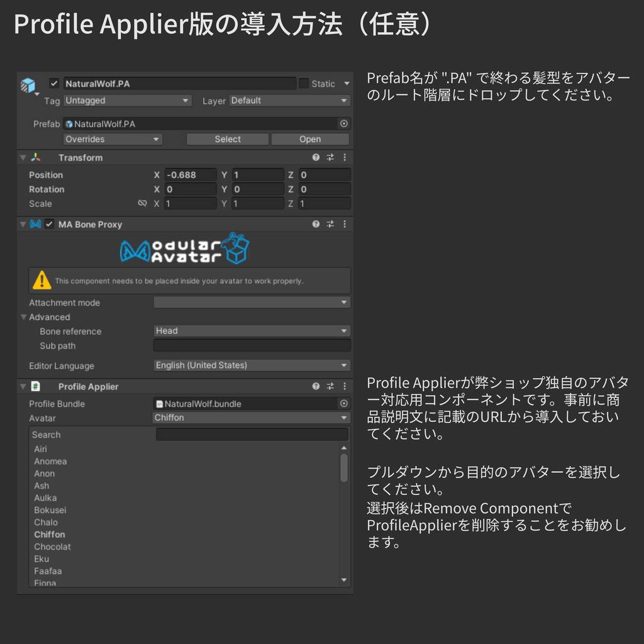Toggle the NaturalWolf.PA active checkbox
Image resolution: width=644 pixels, height=644 pixels.
point(54,84)
